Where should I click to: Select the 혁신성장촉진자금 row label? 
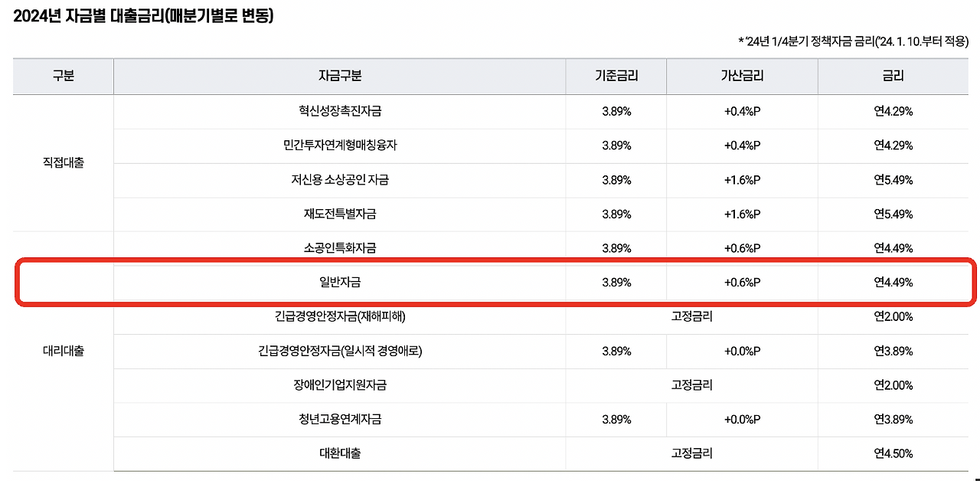(340, 111)
